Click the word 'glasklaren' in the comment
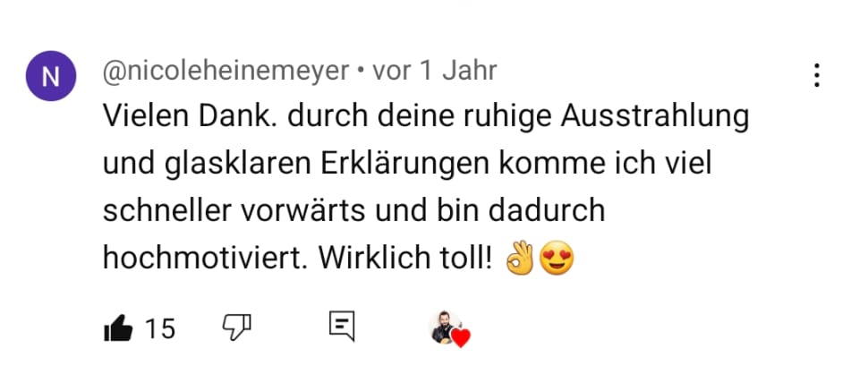The width and height of the screenshot is (868, 374). pos(224,166)
